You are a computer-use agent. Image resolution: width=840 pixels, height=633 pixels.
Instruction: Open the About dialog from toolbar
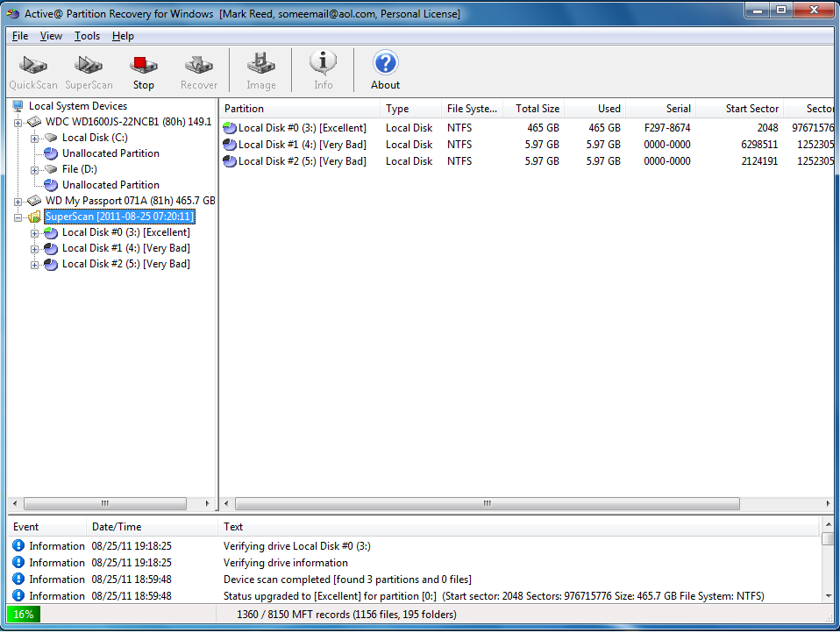[x=385, y=71]
